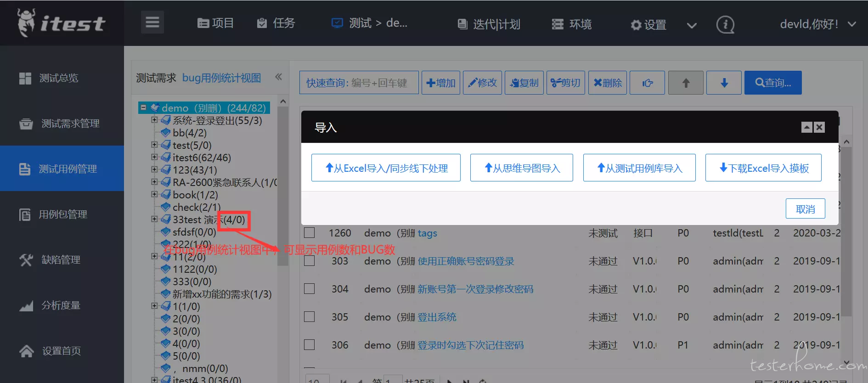
Task: Click the 修改 button
Action: click(482, 83)
